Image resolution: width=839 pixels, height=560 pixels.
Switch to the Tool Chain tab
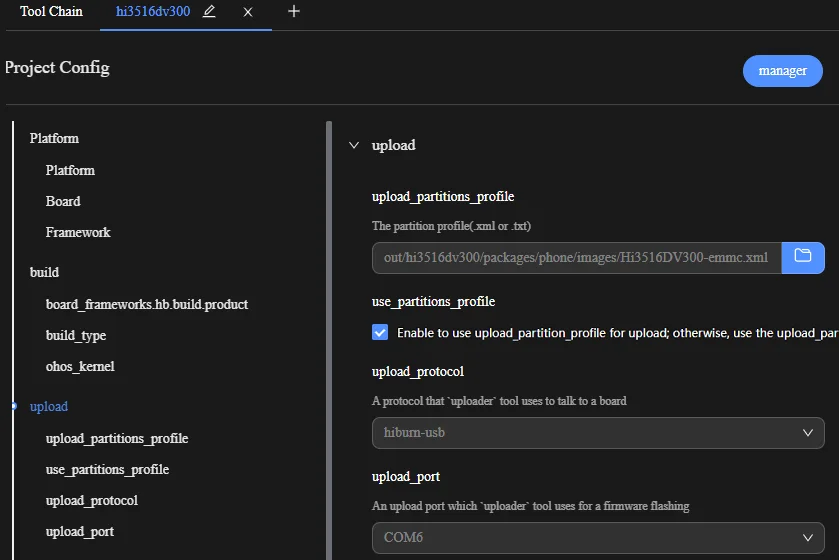(51, 11)
